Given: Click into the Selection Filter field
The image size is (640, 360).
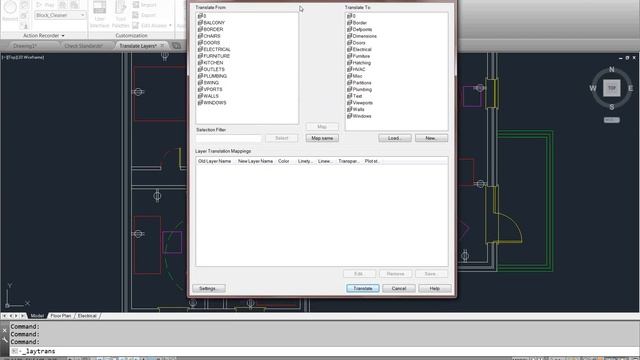Looking at the screenshot, I should click(228, 138).
